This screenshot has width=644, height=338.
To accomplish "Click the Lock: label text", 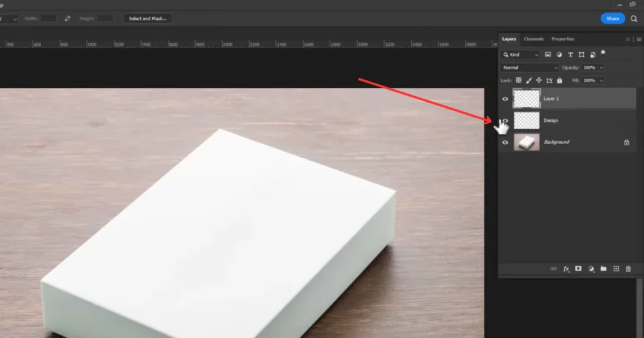I will (506, 81).
